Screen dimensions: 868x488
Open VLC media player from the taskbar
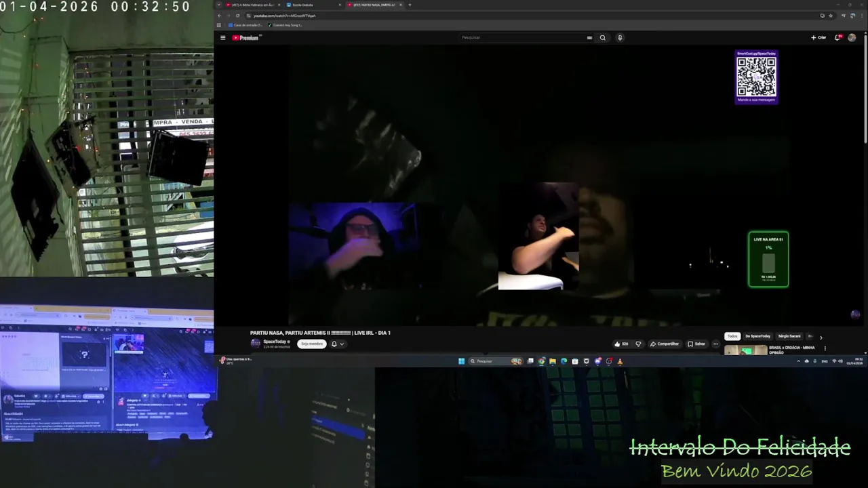pyautogui.click(x=620, y=361)
